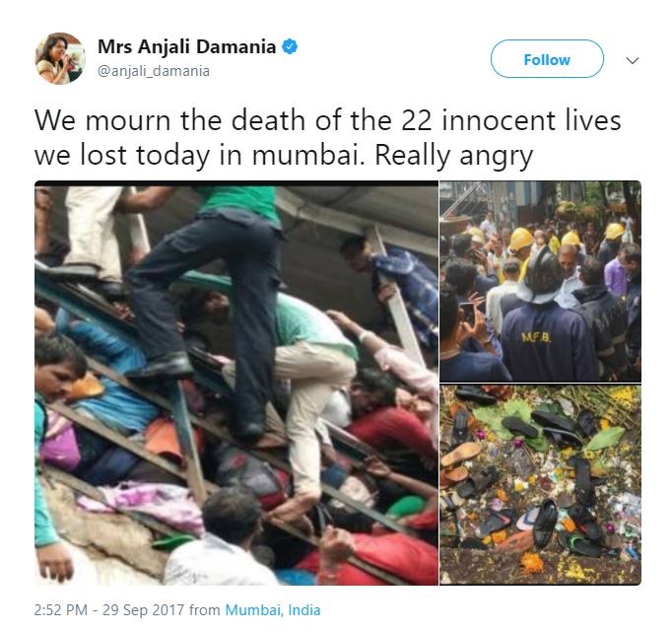Follow Mrs Anjali Damania

coord(547,59)
